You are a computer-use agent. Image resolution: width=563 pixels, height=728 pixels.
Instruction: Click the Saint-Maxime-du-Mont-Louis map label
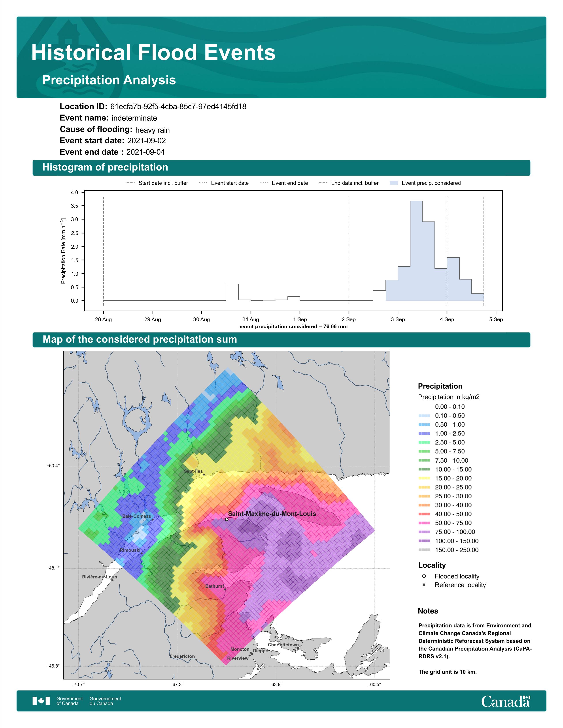[x=272, y=514]
